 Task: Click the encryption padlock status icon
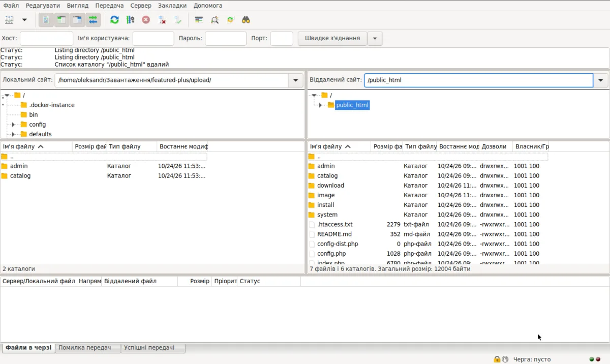[497, 359]
